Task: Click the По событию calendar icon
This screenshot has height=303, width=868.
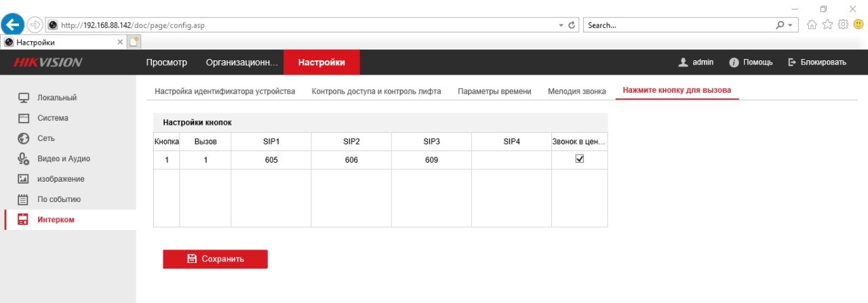Action: tap(23, 199)
